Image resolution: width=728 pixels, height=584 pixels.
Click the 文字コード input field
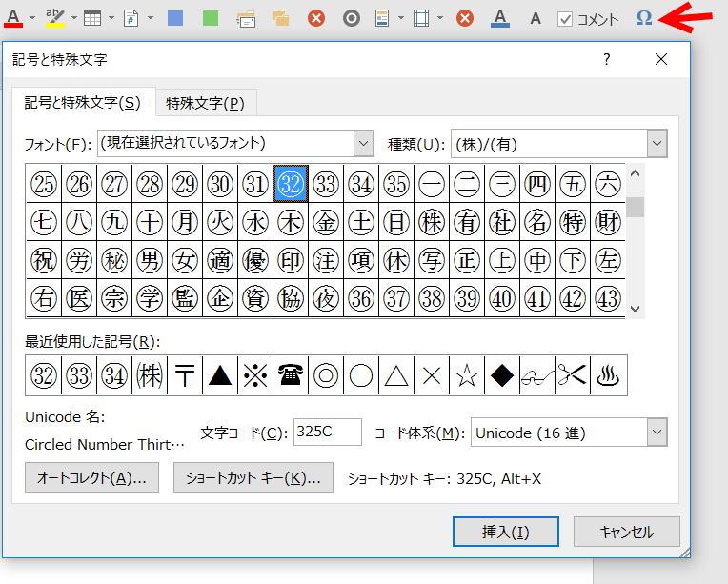coord(327,432)
